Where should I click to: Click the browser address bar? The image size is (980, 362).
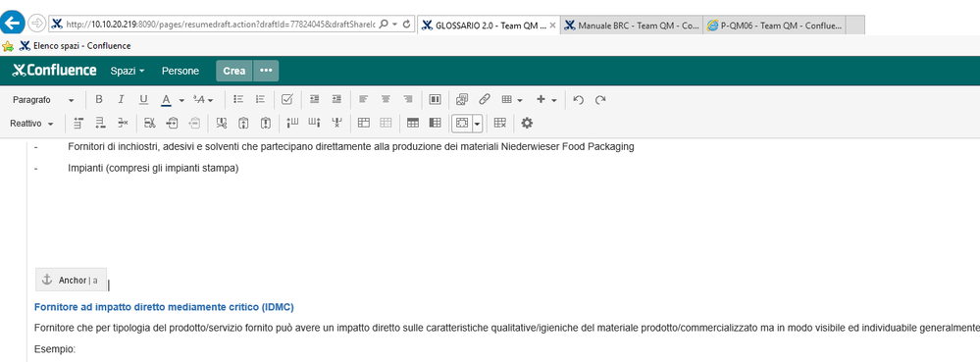(x=221, y=25)
